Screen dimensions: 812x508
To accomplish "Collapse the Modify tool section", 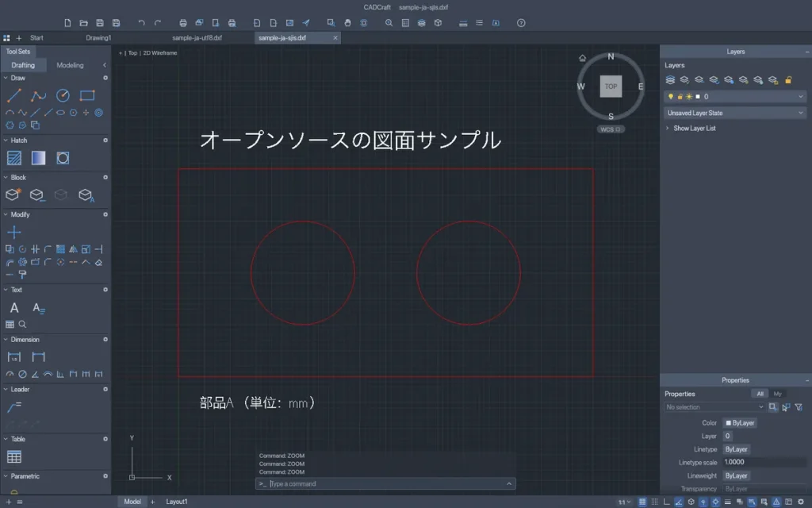I will pos(6,214).
